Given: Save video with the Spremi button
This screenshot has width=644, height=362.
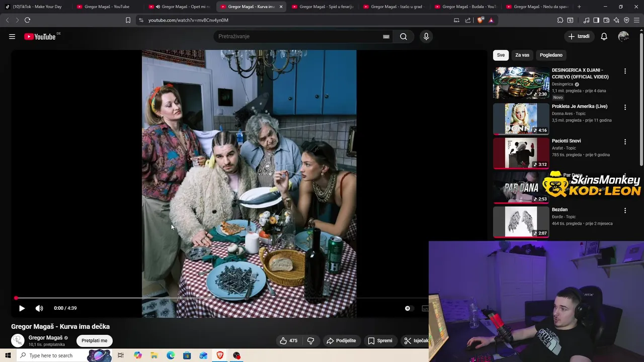Looking at the screenshot, I should coord(380,341).
